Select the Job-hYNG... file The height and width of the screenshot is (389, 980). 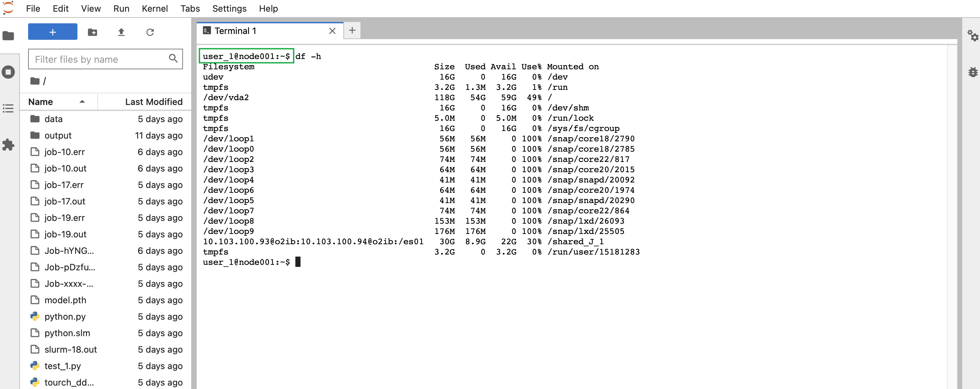tap(106, 250)
